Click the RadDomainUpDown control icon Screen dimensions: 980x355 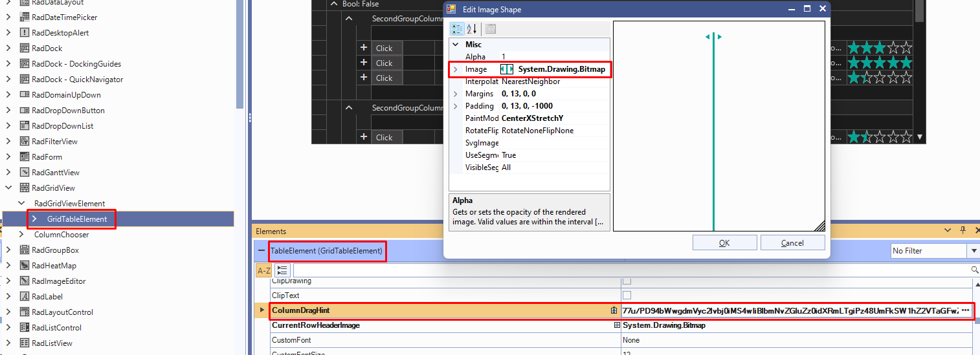[x=25, y=95]
